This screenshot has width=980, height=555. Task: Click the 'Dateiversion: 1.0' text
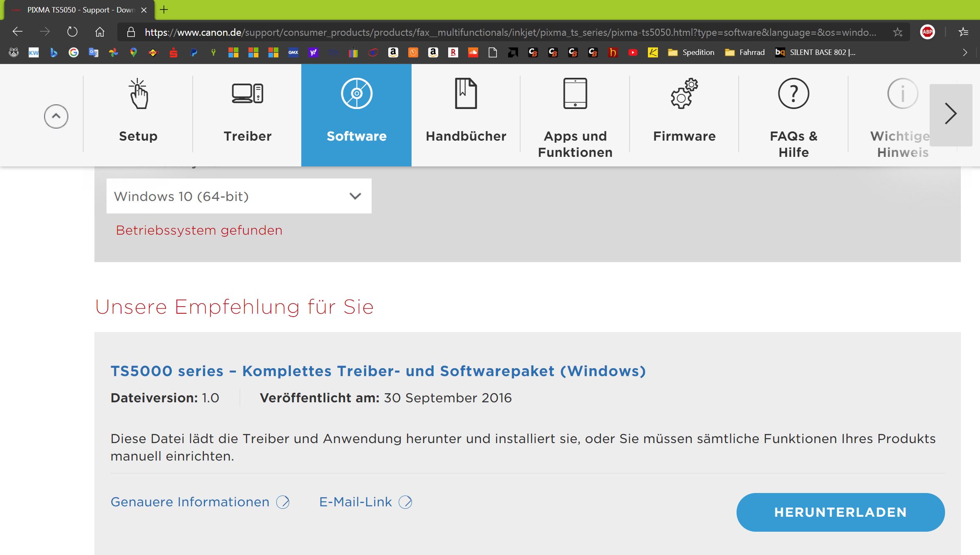(x=165, y=398)
